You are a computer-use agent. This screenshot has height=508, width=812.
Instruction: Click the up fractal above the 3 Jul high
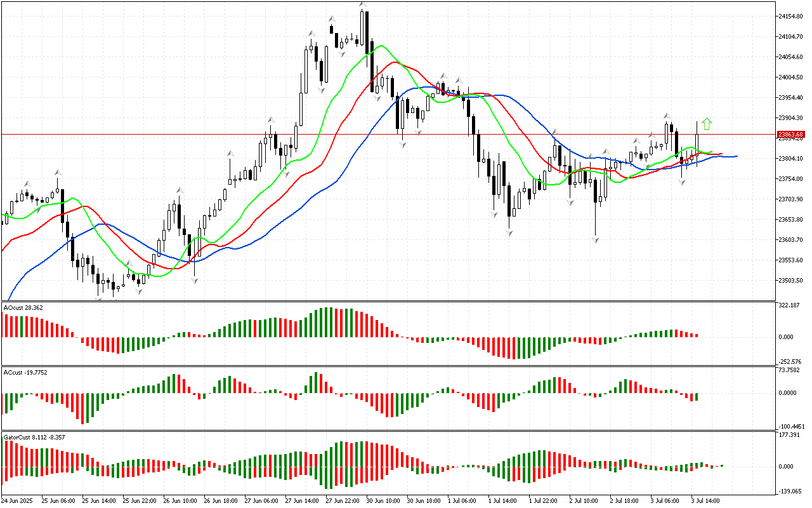pos(667,116)
